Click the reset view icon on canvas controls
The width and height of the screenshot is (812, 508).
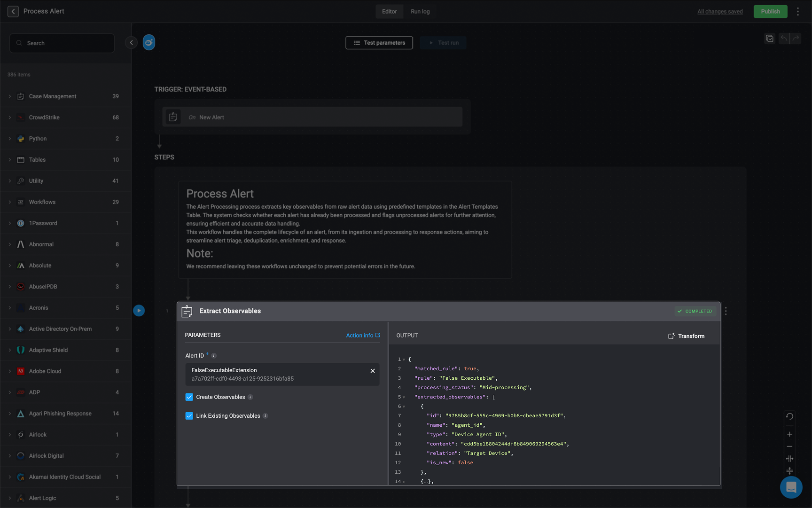[789, 416]
